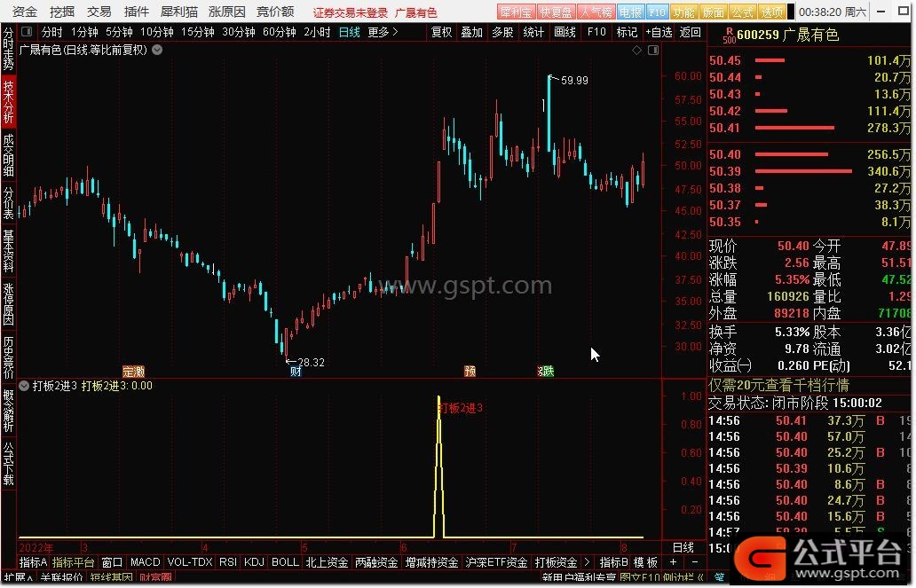Click the 跌 event marker on chart
The height and width of the screenshot is (588, 916).
point(546,372)
